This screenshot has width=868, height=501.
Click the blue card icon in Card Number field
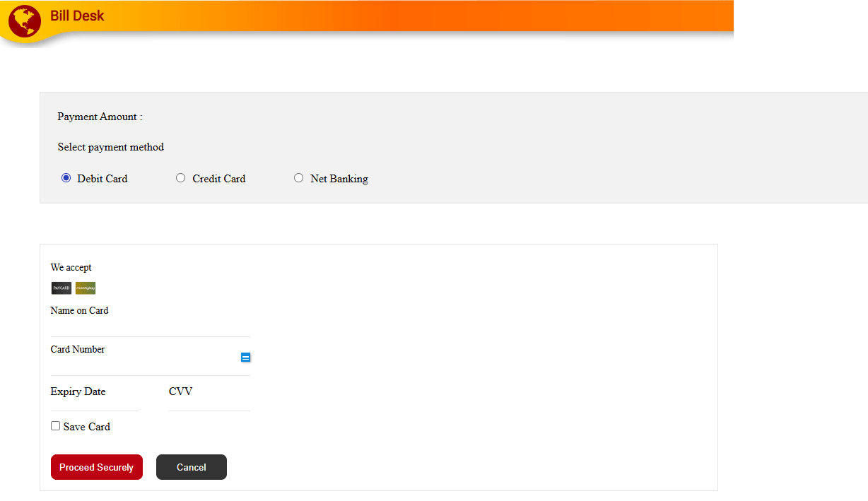(x=245, y=358)
